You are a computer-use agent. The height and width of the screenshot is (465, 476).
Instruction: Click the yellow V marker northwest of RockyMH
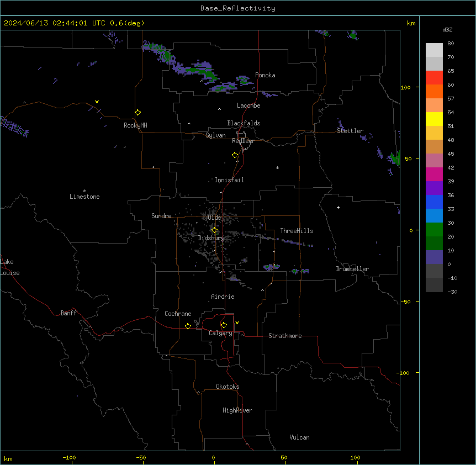coord(97,102)
